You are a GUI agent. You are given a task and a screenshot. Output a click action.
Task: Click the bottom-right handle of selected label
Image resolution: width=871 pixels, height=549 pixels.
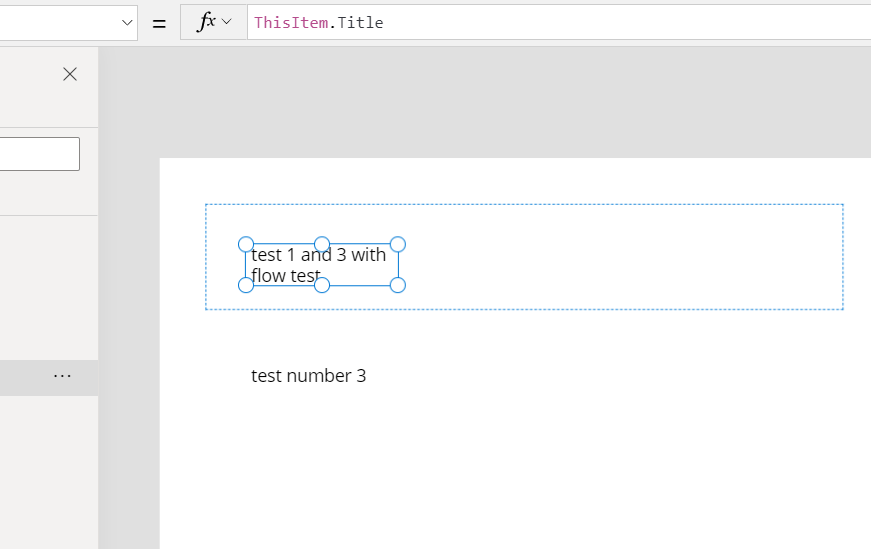pos(398,285)
